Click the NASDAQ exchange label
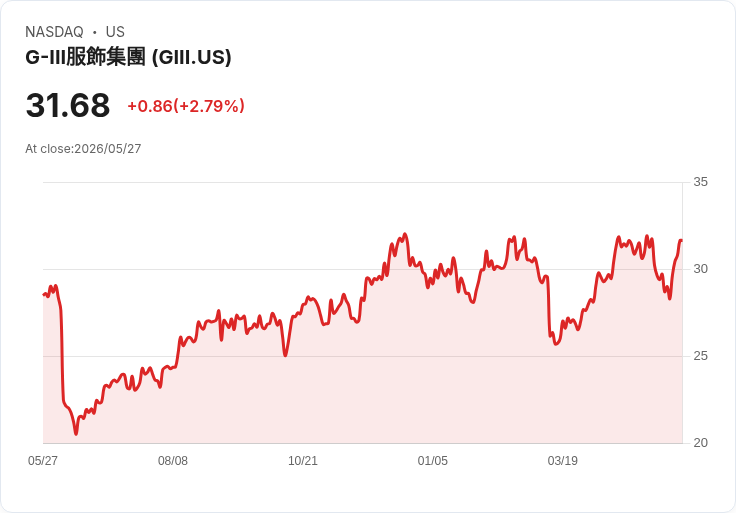Viewport: 736px width, 513px height. pyautogui.click(x=54, y=32)
